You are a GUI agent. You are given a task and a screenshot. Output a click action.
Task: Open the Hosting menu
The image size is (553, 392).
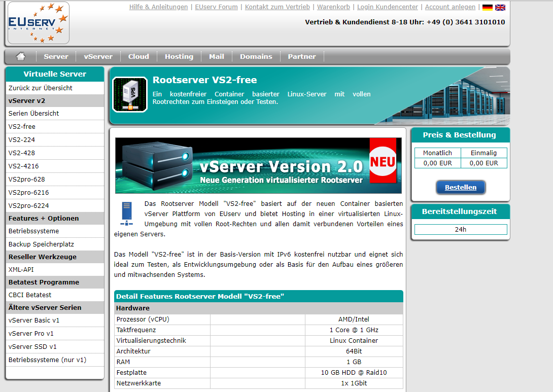(179, 56)
